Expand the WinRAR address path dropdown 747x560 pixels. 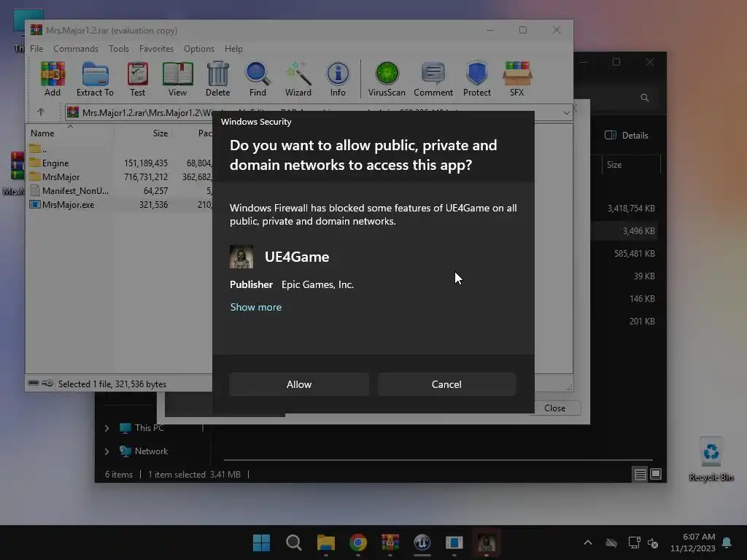click(x=566, y=113)
